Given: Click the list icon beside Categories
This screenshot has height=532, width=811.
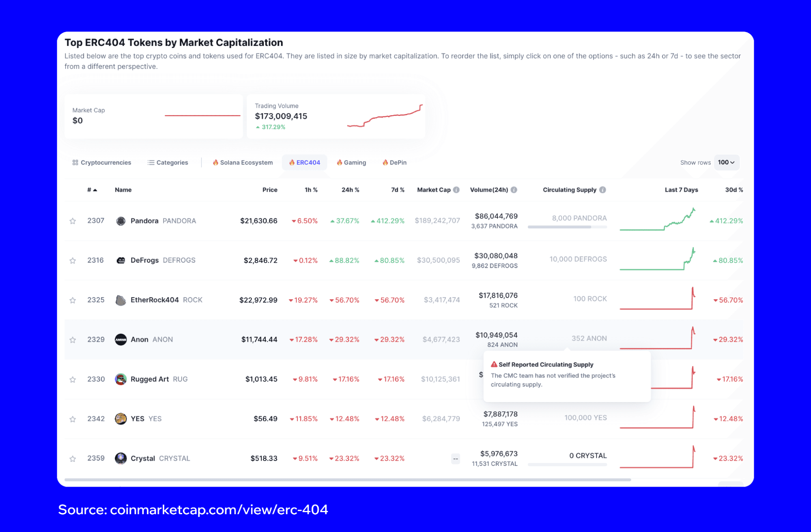Looking at the screenshot, I should tap(151, 163).
